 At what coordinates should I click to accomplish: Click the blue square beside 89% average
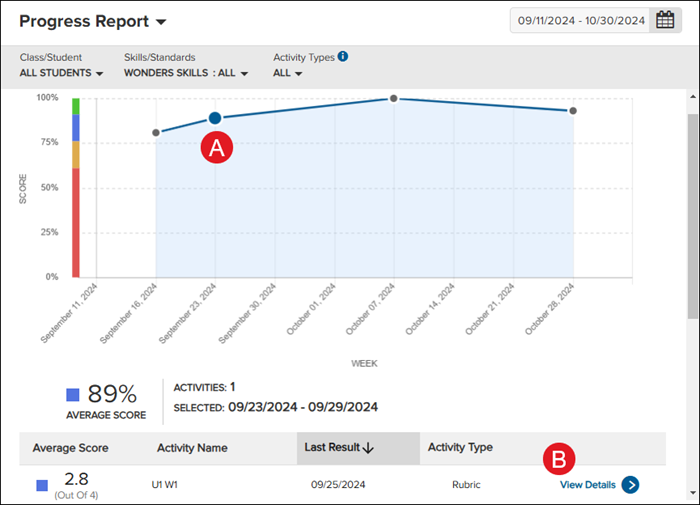[x=72, y=394]
